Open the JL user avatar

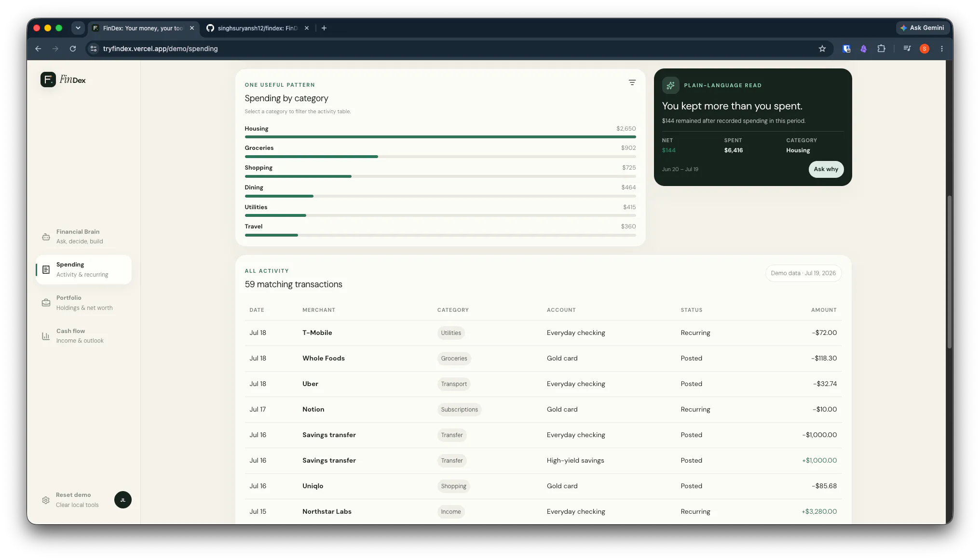tap(123, 500)
